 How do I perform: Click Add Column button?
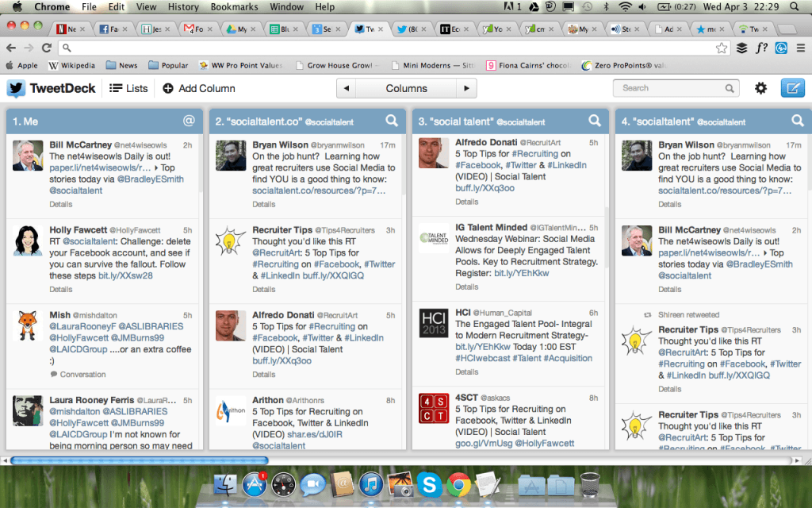click(199, 89)
